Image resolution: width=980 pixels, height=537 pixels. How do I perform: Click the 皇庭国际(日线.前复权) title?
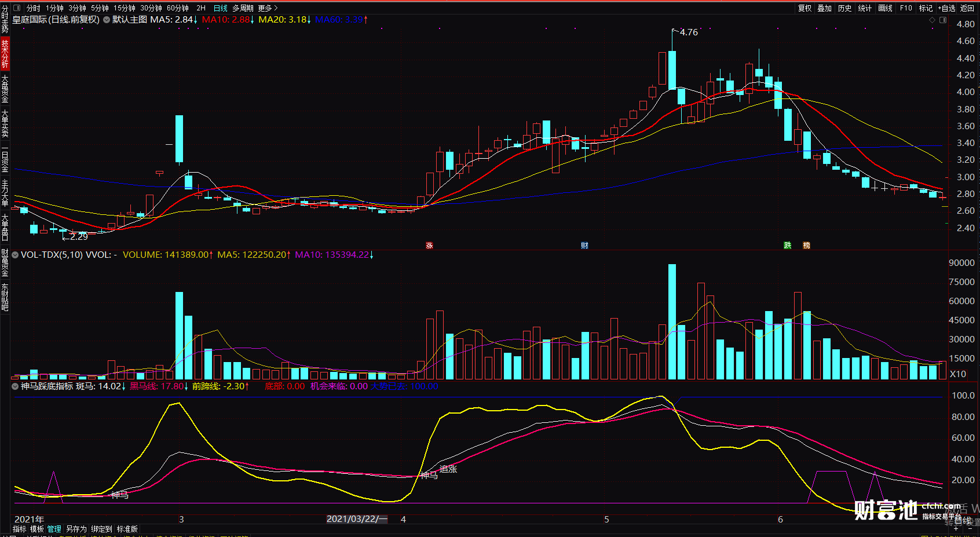point(56,20)
